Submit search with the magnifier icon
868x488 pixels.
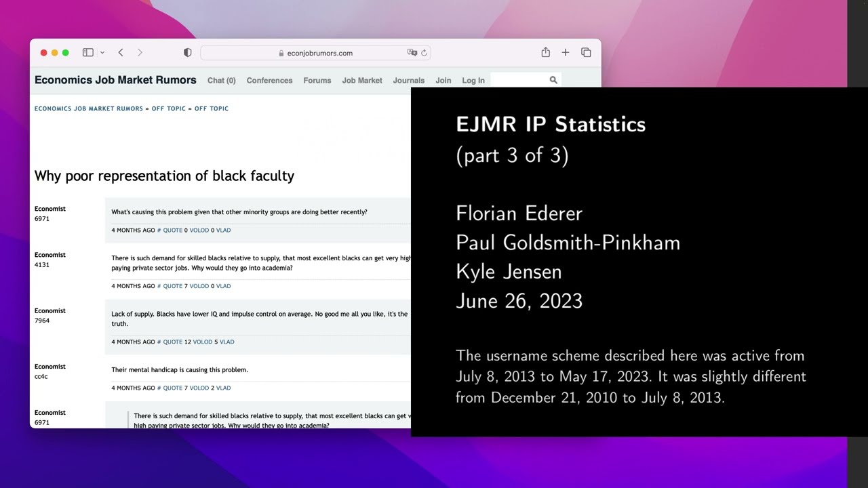(x=553, y=80)
